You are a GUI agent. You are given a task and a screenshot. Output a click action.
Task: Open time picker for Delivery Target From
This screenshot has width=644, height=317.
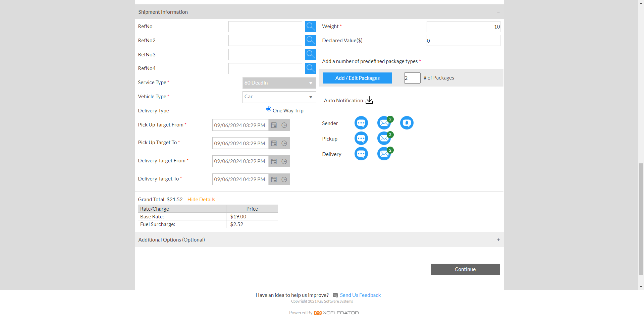point(284,161)
